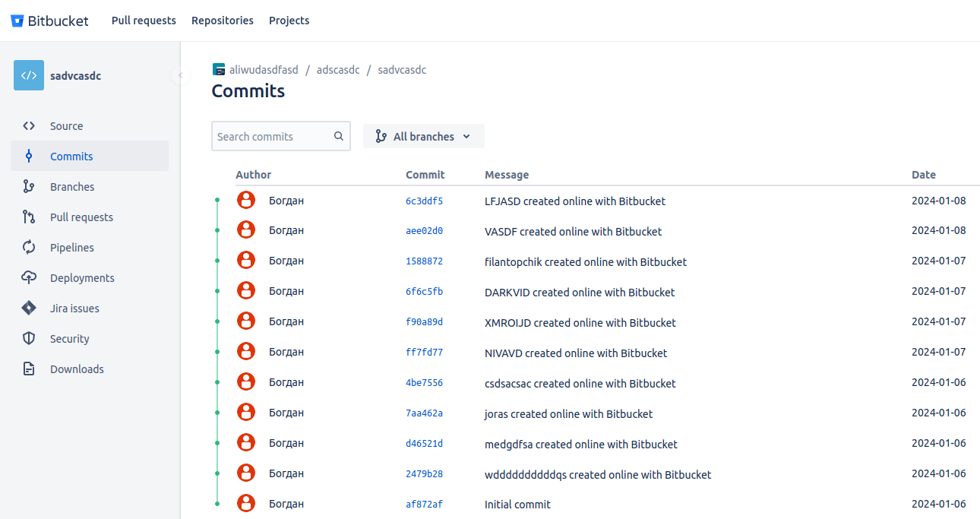This screenshot has width=980, height=519.
Task: Open the Repositories top menu
Action: click(x=223, y=21)
